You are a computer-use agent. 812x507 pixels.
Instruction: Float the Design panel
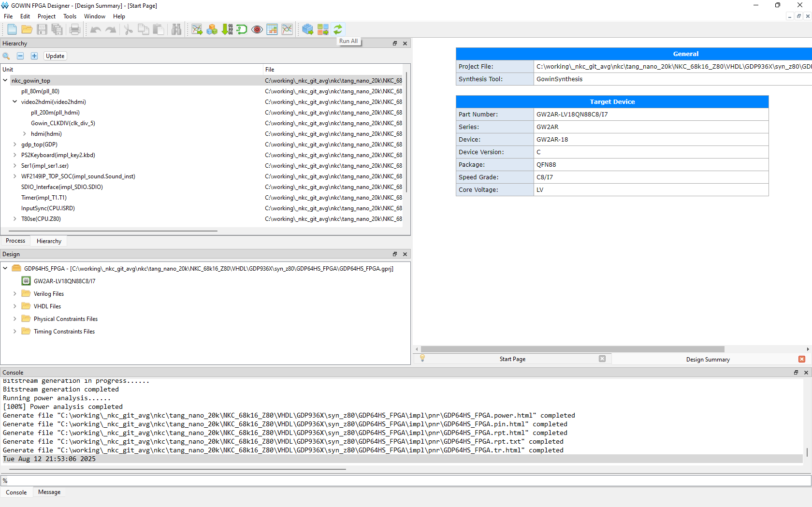click(395, 254)
